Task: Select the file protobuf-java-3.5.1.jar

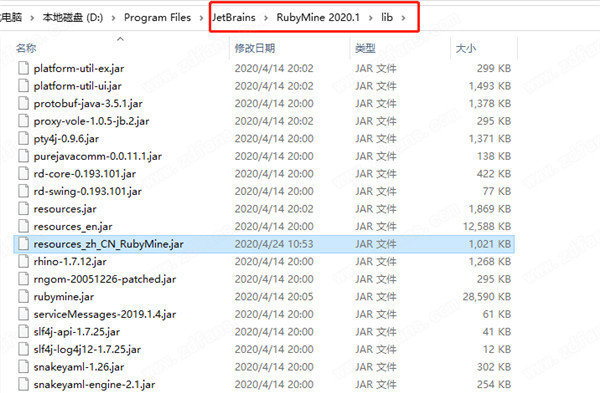Action: (88, 104)
